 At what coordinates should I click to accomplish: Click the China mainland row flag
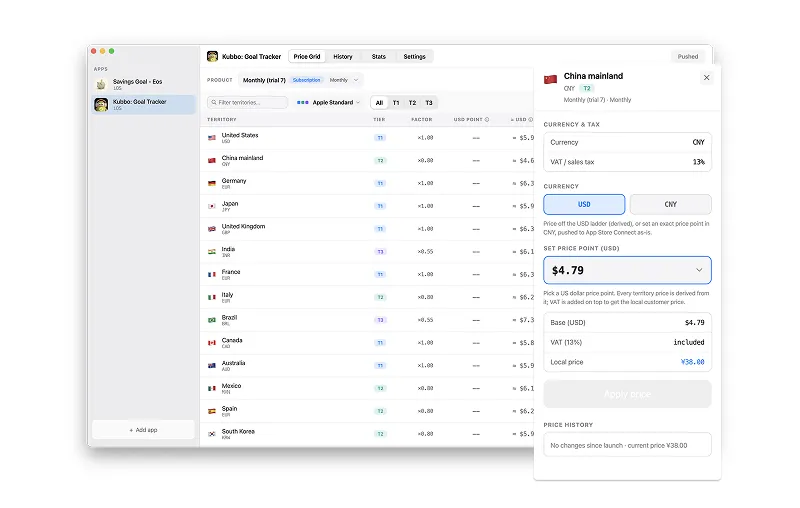[x=212, y=161]
